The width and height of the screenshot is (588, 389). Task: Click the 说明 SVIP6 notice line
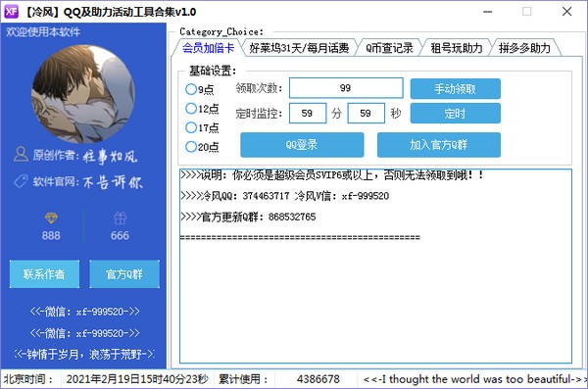pos(332,175)
